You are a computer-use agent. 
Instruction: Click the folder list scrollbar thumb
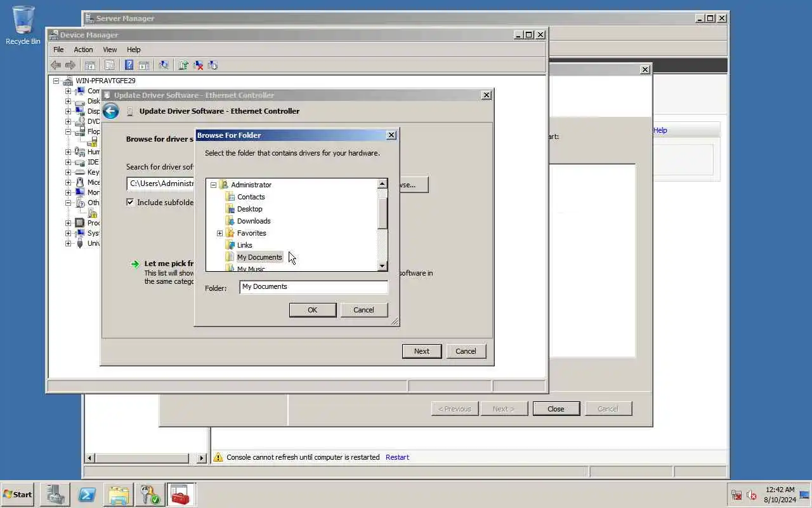382,213
